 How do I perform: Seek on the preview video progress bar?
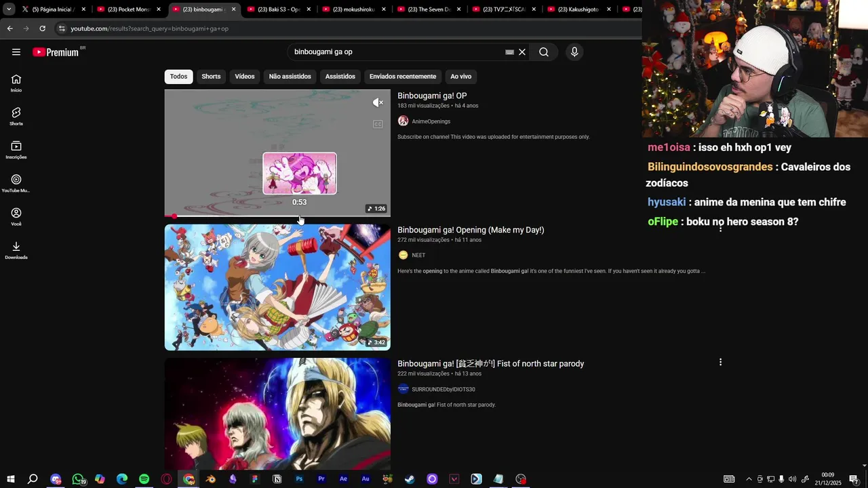[x=277, y=216]
